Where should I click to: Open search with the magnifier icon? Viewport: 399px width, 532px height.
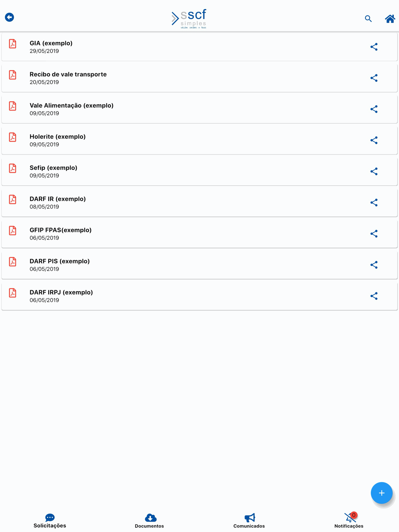click(x=368, y=19)
